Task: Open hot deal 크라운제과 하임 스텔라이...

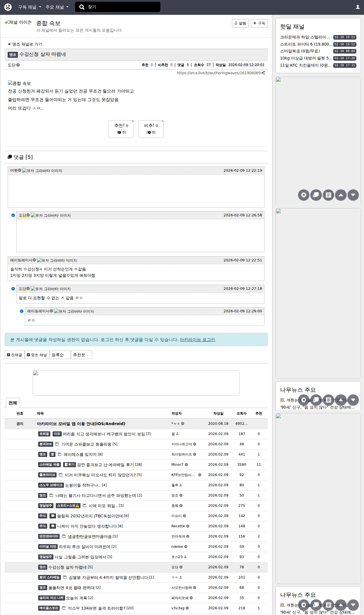Action: point(305,37)
